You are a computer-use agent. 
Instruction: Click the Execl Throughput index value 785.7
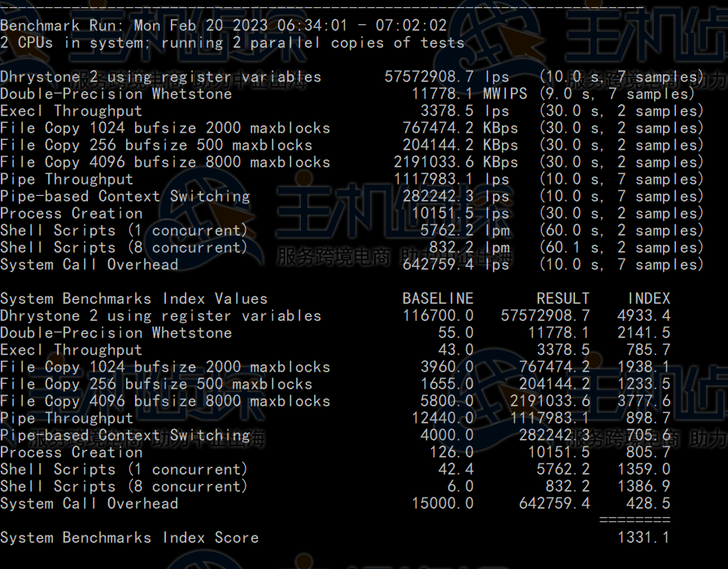[648, 350]
